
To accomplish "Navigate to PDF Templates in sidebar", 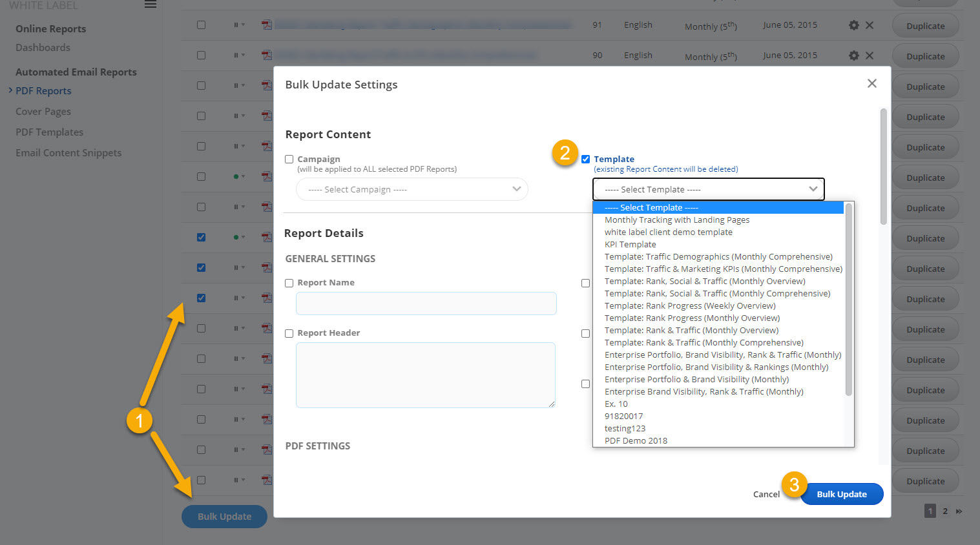I will 50,132.
